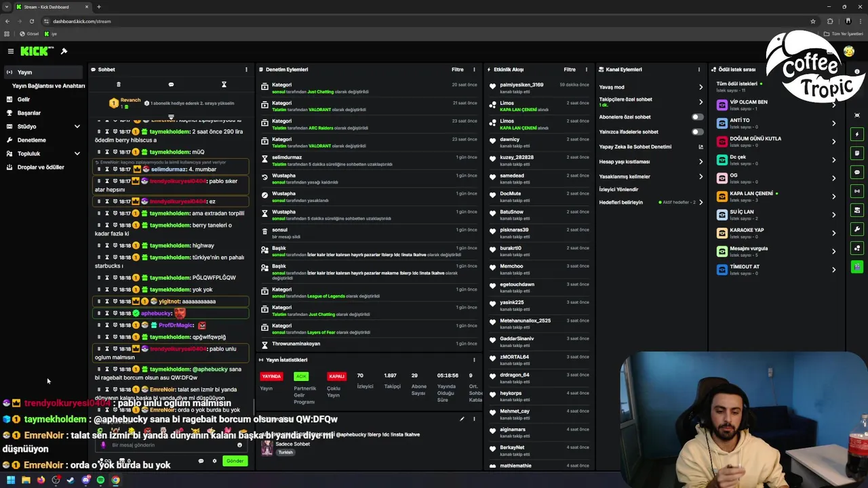Toggle Yalnızca ifadelerle sohbet switch
The image size is (868, 488).
click(x=697, y=131)
